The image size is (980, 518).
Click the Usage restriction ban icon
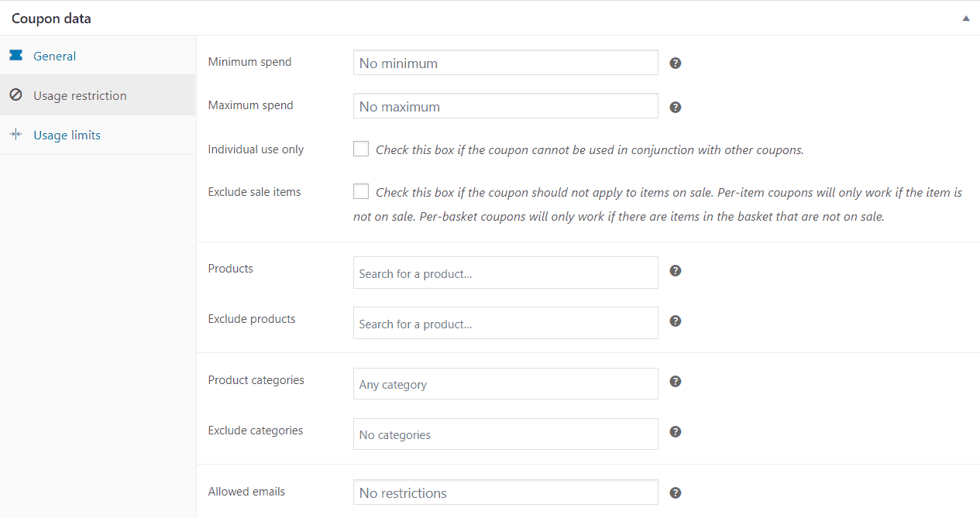pos(15,95)
